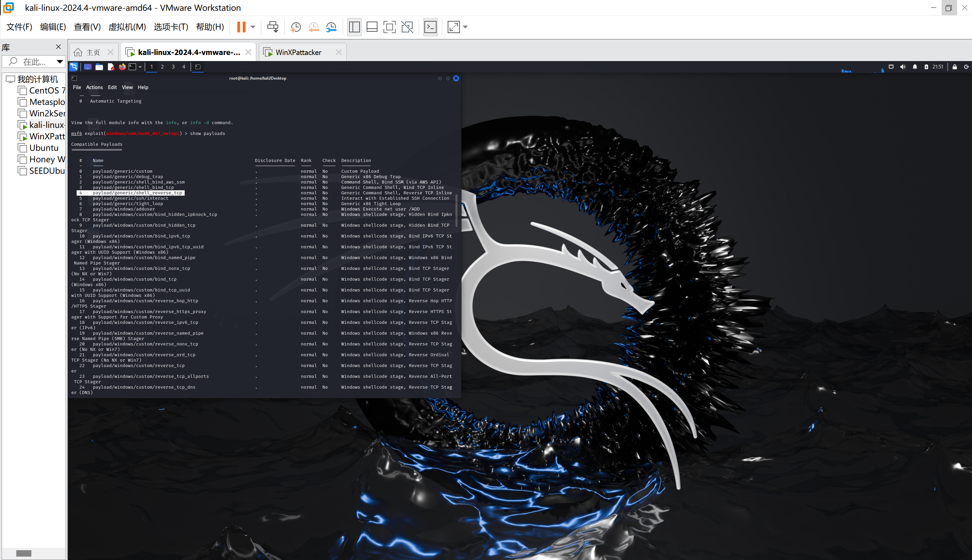Expand the power options dropdown arrow
The height and width of the screenshot is (560, 972).
coord(253,27)
